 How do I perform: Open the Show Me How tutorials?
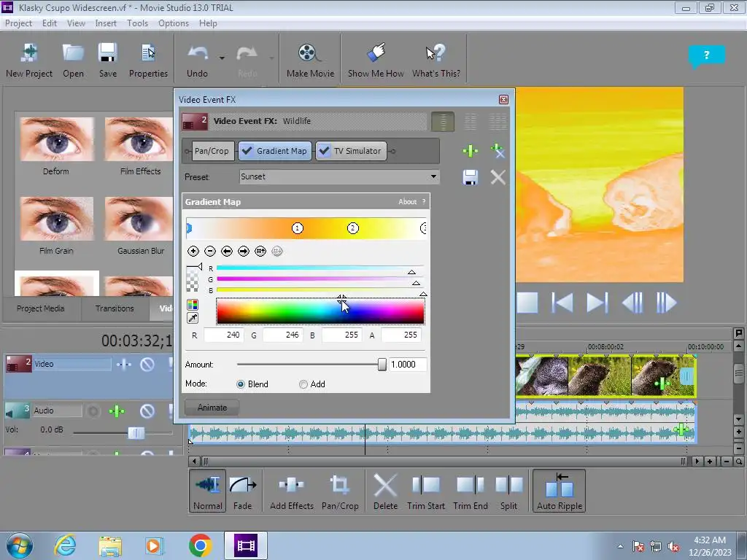click(x=376, y=61)
